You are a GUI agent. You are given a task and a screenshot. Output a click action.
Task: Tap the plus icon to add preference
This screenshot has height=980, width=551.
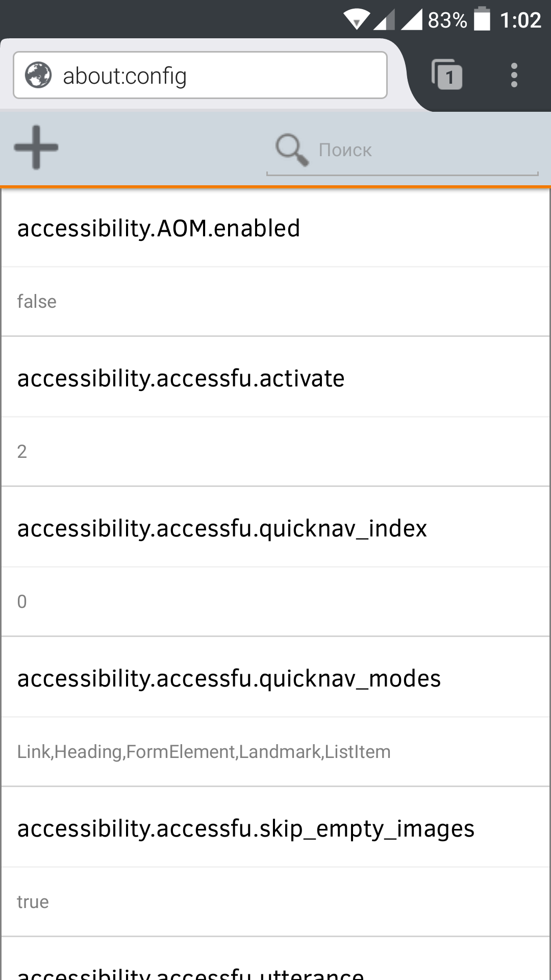click(36, 148)
